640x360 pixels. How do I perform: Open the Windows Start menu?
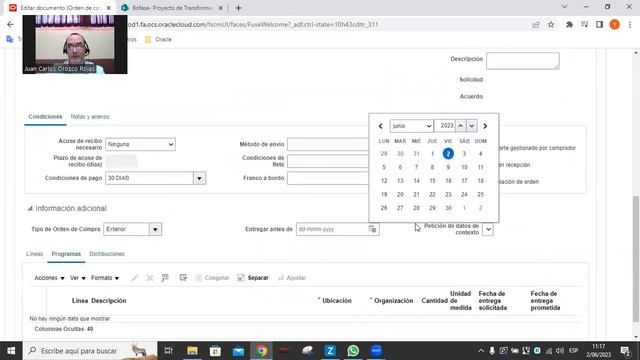click(x=11, y=351)
